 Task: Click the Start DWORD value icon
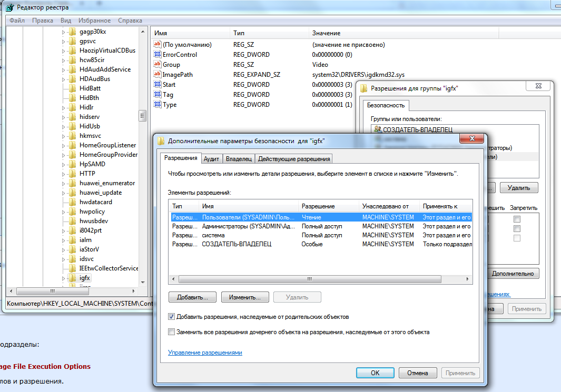point(158,84)
